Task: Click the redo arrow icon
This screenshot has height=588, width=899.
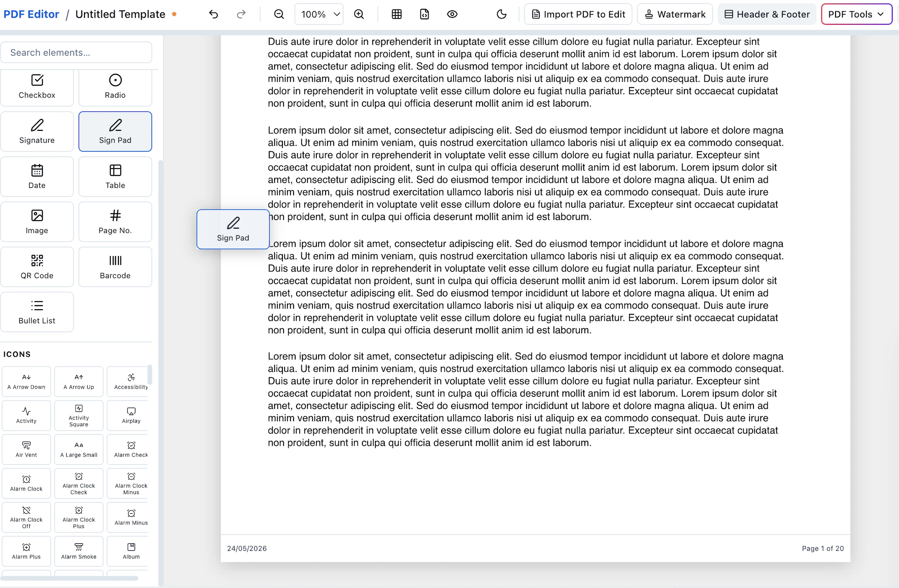Action: 241,14
